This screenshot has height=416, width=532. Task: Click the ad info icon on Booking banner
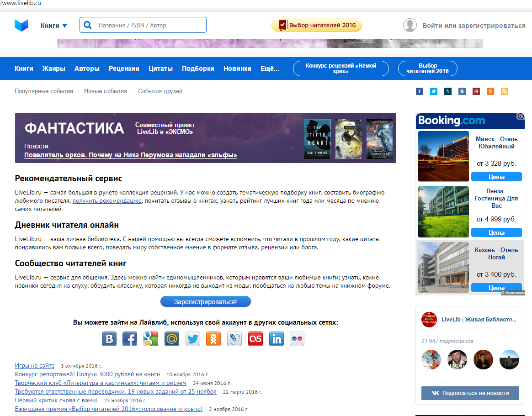click(521, 116)
